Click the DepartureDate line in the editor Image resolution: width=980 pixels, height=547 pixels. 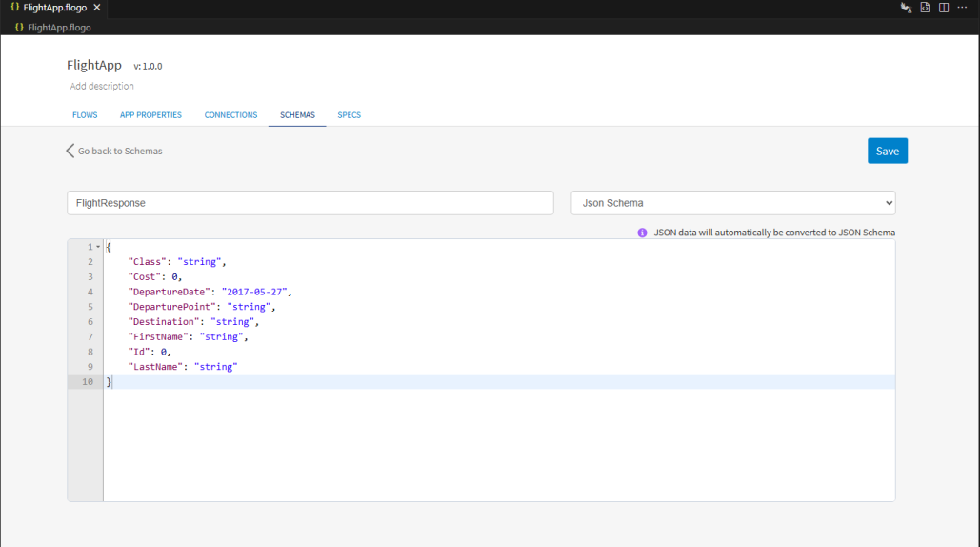click(210, 292)
